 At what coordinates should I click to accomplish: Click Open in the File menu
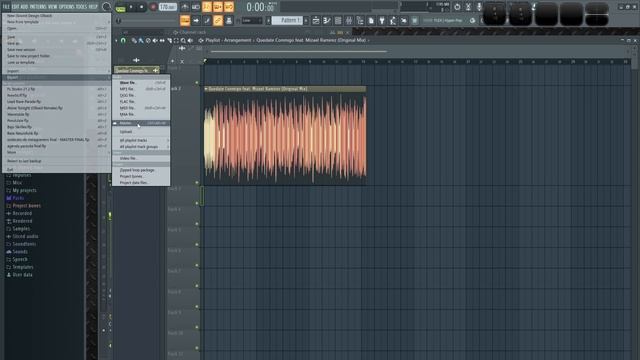click(56, 29)
